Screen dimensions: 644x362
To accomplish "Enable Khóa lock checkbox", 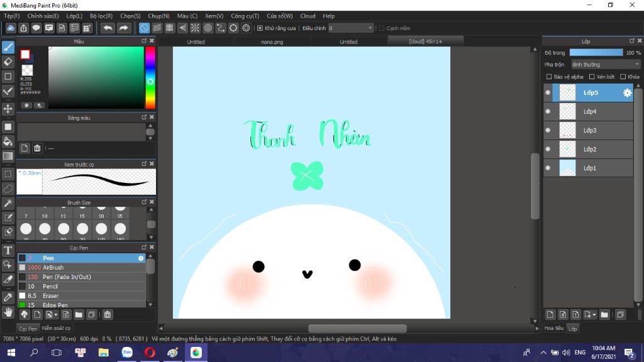I will pyautogui.click(x=623, y=77).
